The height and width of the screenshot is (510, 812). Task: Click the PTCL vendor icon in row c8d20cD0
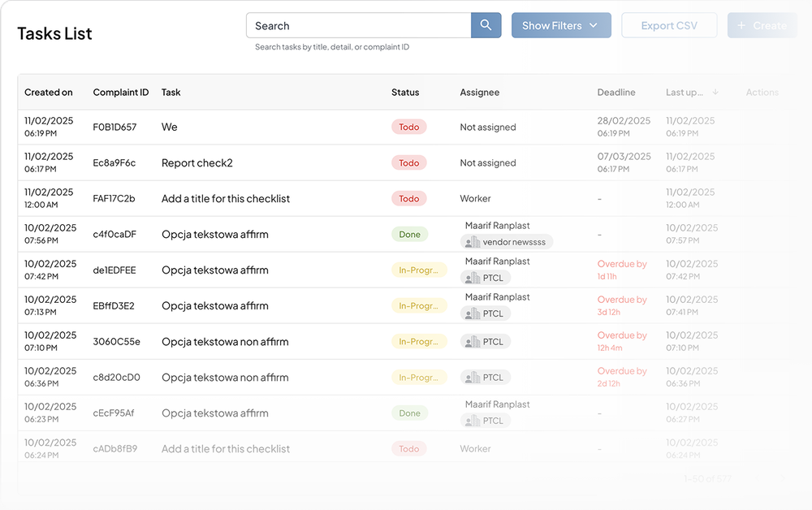pos(472,378)
